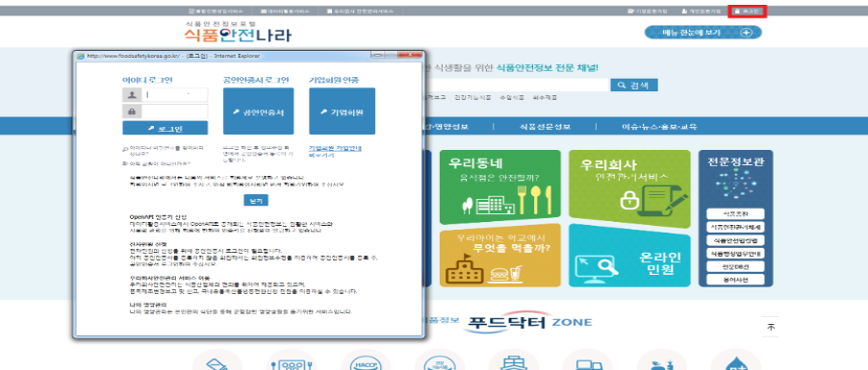Click the Internet Explorer icon in popup title

point(81,56)
